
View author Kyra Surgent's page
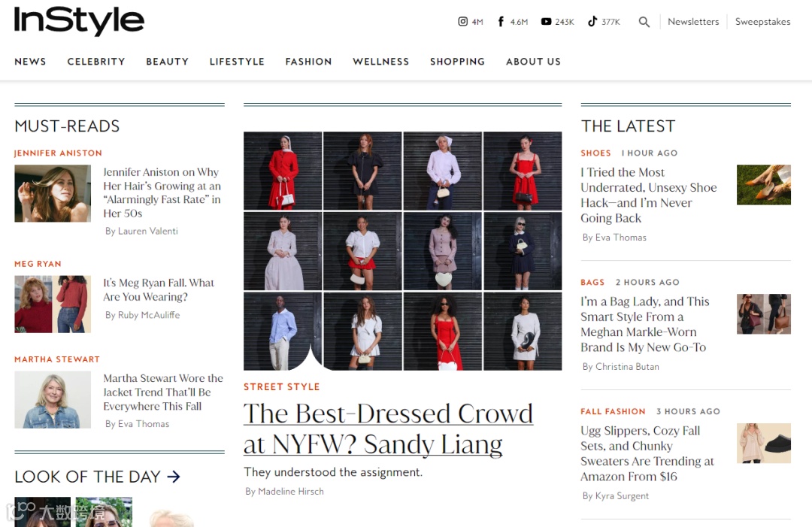pos(622,496)
